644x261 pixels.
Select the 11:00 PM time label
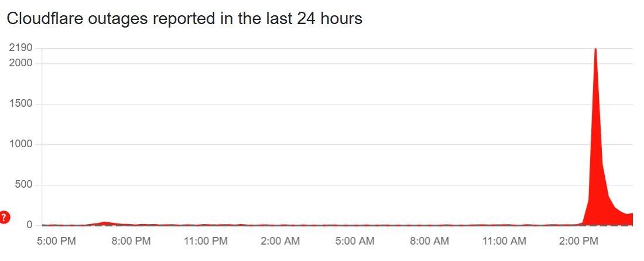[x=205, y=241]
